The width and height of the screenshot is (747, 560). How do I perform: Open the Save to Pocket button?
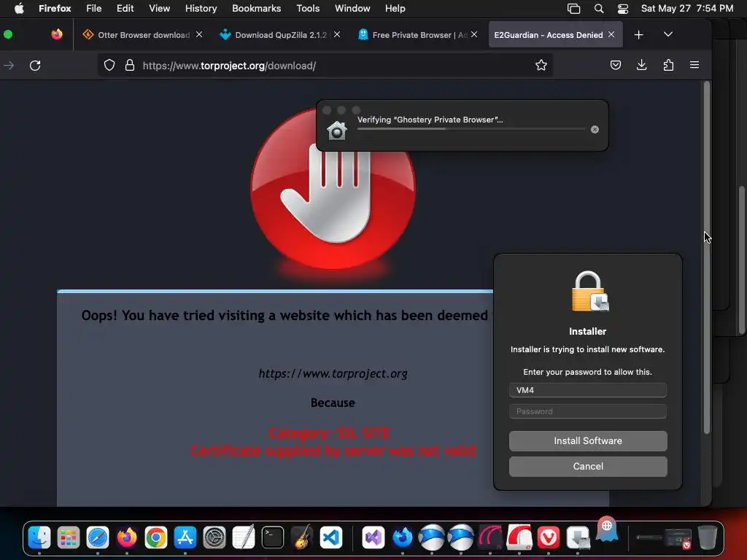[x=616, y=65]
